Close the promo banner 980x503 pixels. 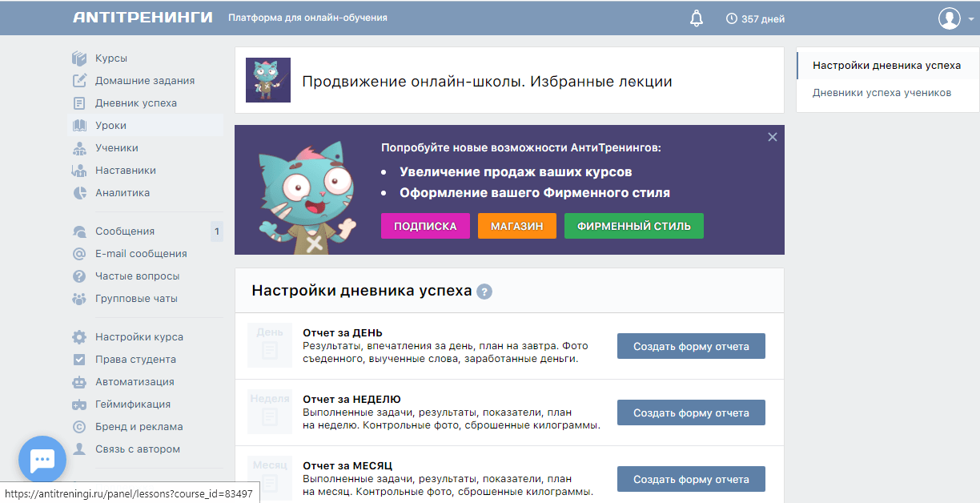(x=773, y=137)
